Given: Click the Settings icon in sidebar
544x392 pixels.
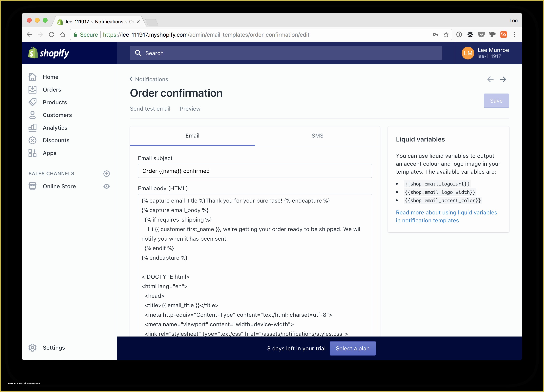Looking at the screenshot, I should (32, 348).
